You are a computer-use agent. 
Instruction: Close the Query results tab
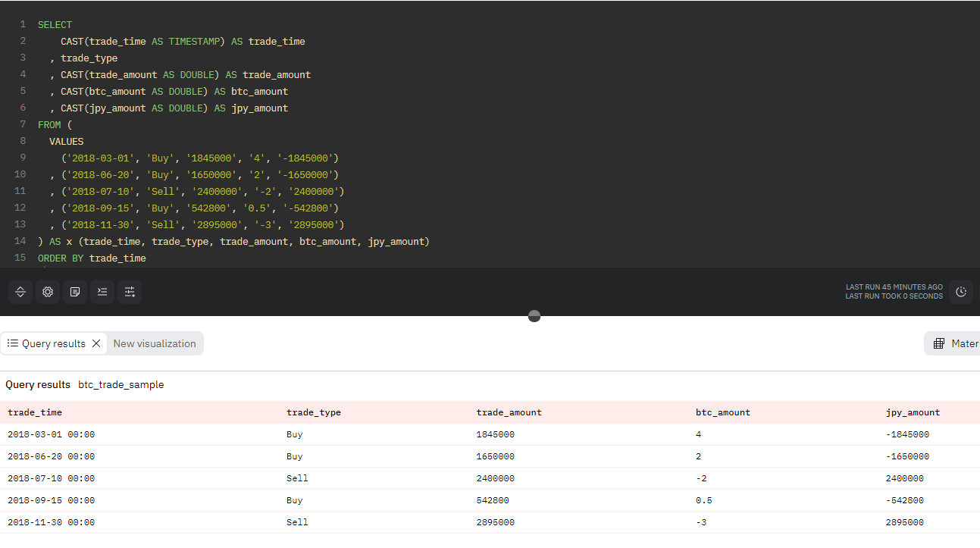96,343
